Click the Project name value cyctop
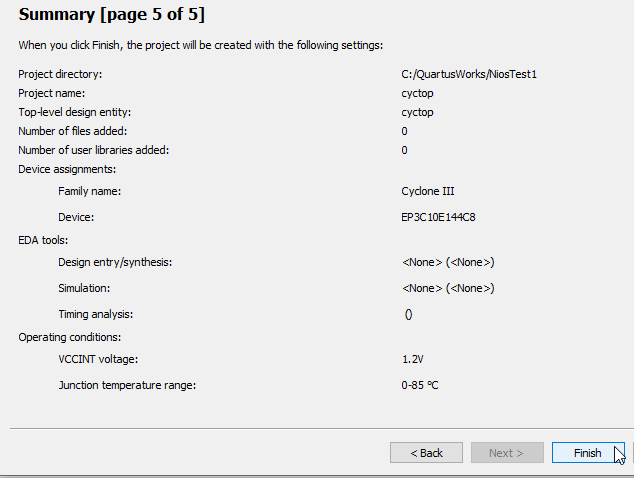 (x=417, y=93)
